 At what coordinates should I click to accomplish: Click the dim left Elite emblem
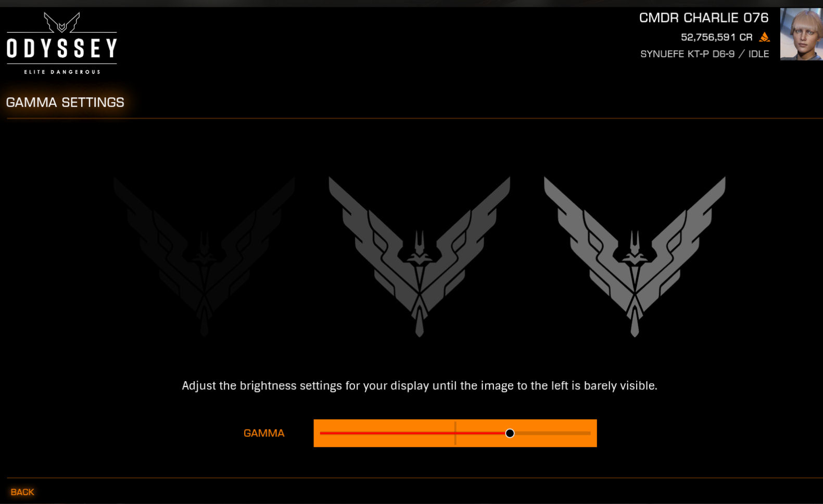pos(204,257)
